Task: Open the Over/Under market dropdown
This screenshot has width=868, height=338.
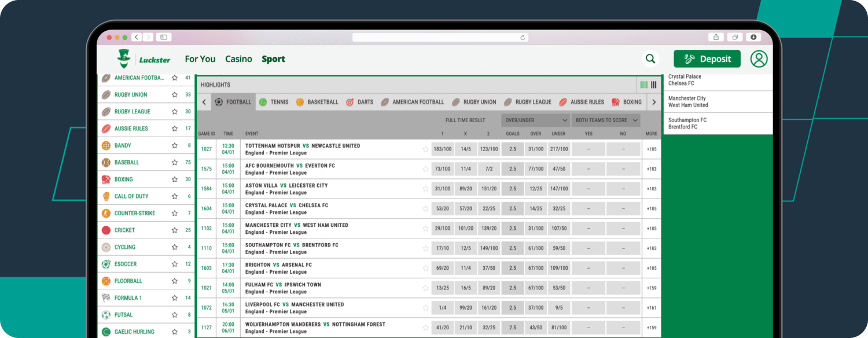Action: 536,120
